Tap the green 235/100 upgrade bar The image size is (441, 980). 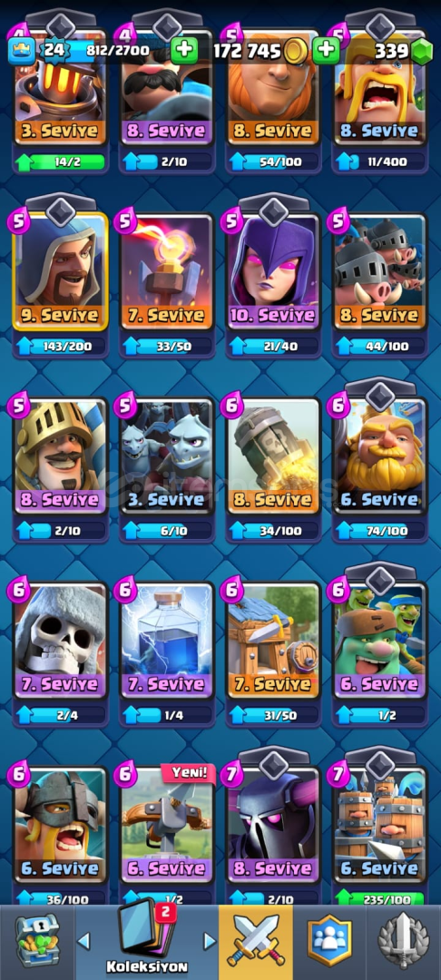tap(380, 898)
